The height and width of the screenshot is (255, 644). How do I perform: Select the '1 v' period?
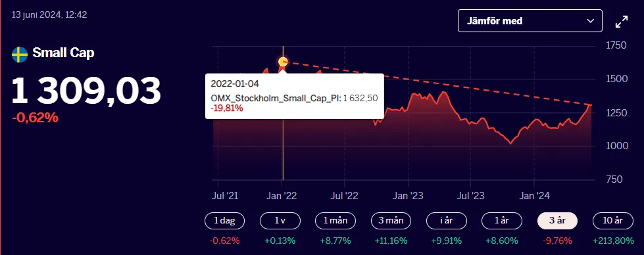click(x=280, y=221)
